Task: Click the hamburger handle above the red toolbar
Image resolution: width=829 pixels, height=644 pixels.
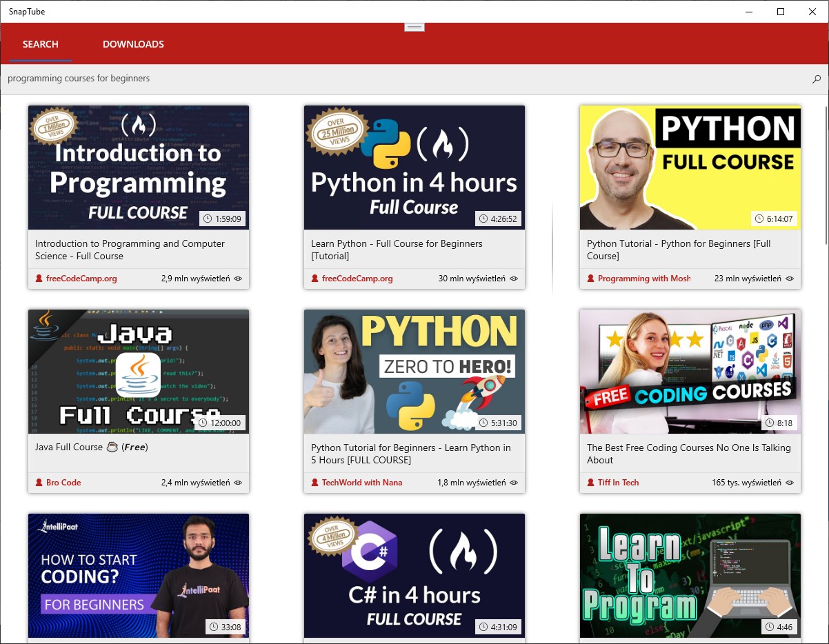Action: click(414, 26)
